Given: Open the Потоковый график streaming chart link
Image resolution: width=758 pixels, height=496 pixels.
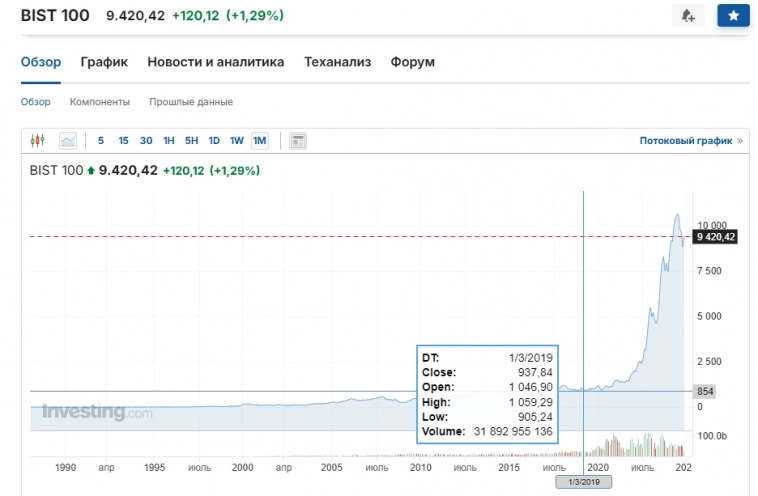Looking at the screenshot, I should coord(690,141).
